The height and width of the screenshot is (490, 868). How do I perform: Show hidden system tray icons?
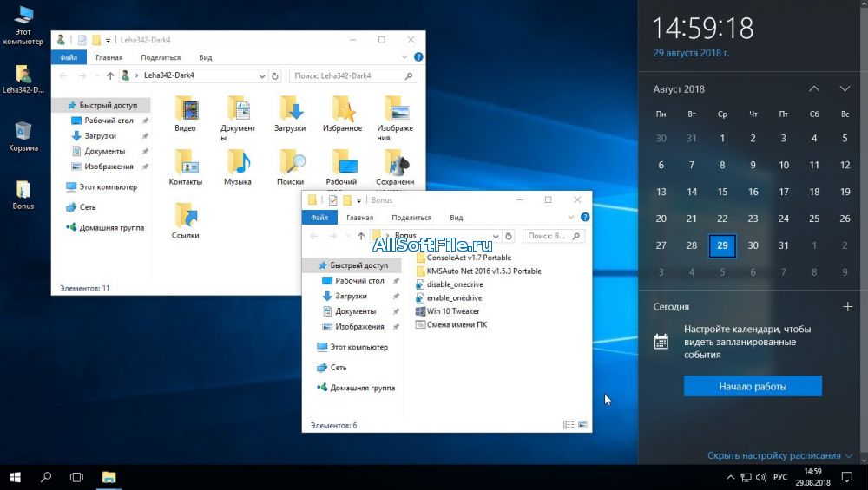tap(729, 477)
